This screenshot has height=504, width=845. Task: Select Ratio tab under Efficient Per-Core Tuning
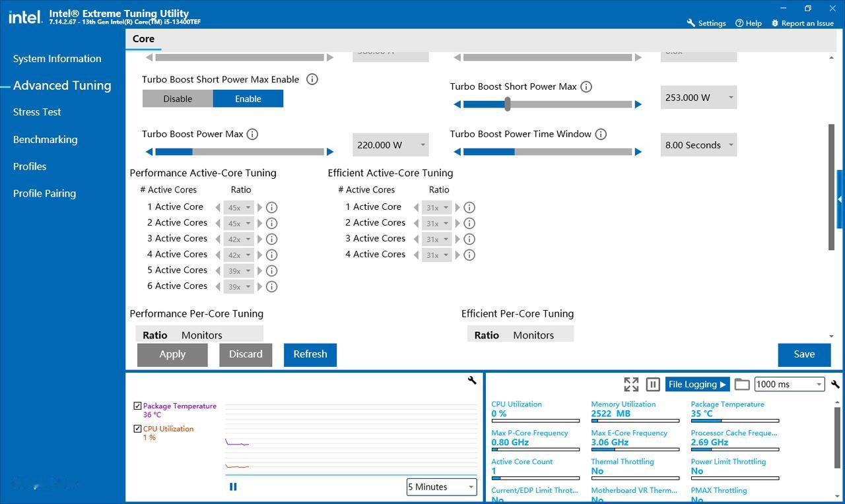pos(487,335)
